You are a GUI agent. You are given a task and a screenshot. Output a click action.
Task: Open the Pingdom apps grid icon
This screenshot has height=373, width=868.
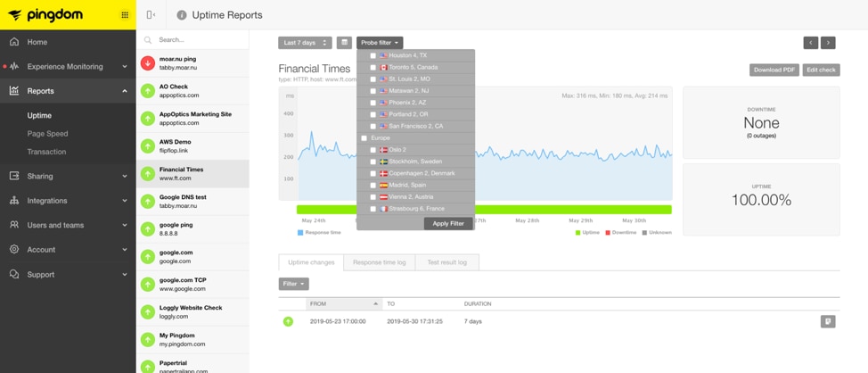pos(125,15)
